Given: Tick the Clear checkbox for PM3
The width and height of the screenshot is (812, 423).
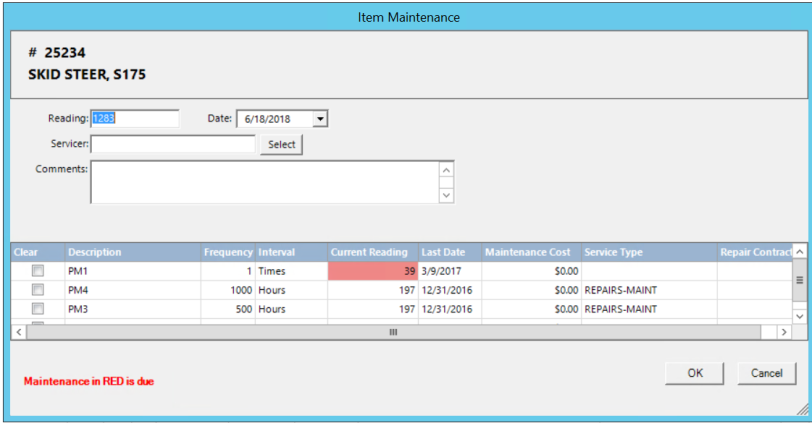Looking at the screenshot, I should (x=38, y=309).
